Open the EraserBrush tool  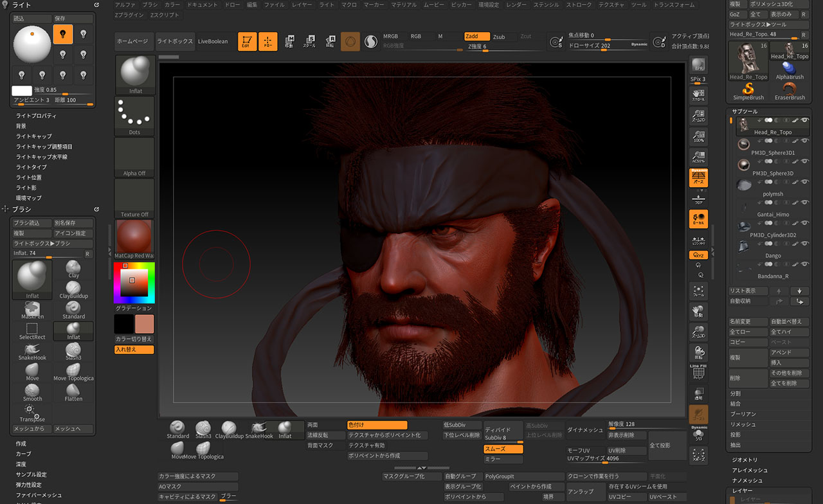790,91
